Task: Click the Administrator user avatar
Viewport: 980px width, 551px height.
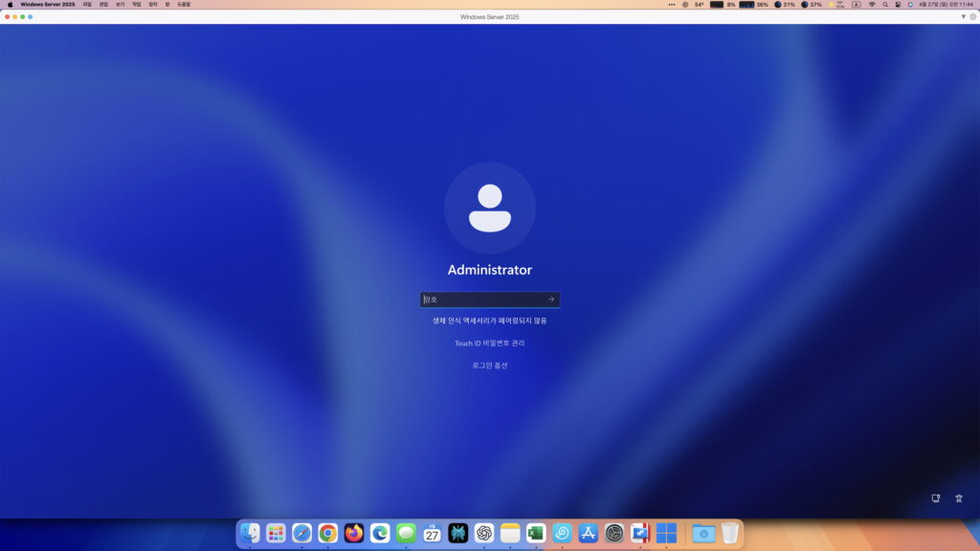Action: (x=489, y=208)
